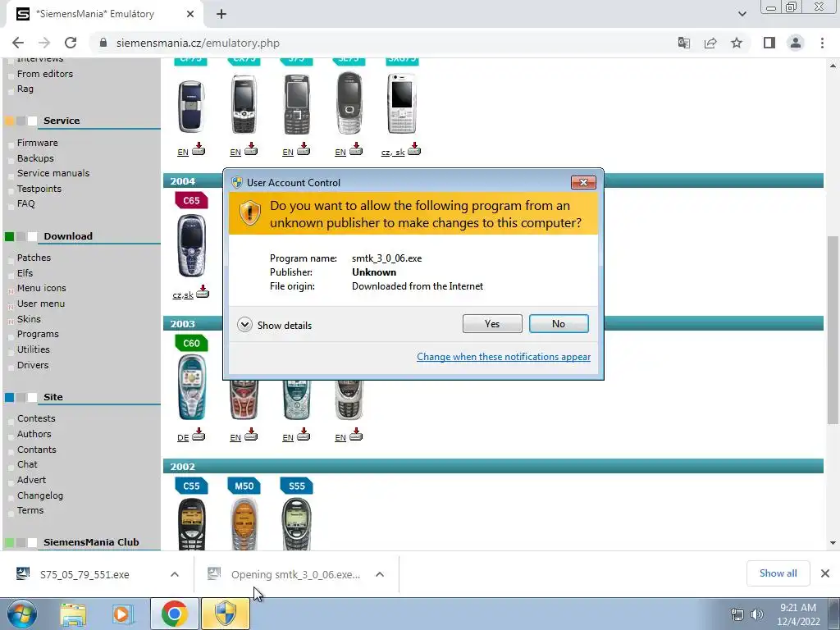Expand Show details chevron in UAC dialog
Screen dimensions: 840x630
[244, 325]
